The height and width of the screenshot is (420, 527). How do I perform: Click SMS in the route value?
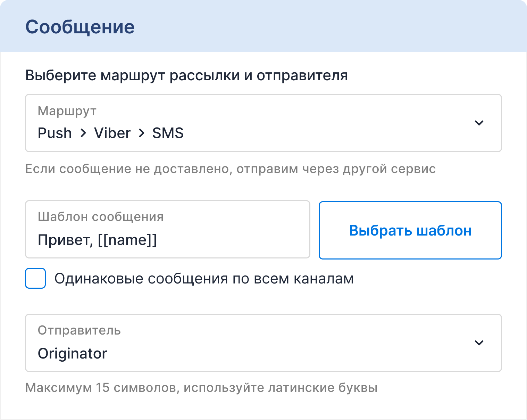tap(168, 133)
